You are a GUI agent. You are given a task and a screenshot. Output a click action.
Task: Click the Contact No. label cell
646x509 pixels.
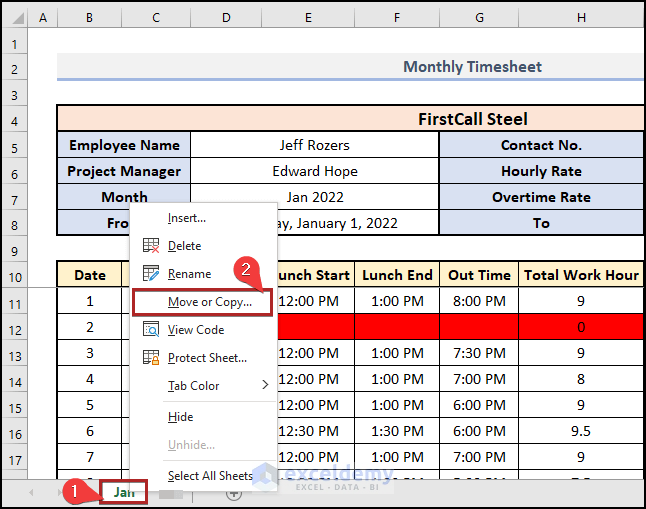(x=541, y=145)
